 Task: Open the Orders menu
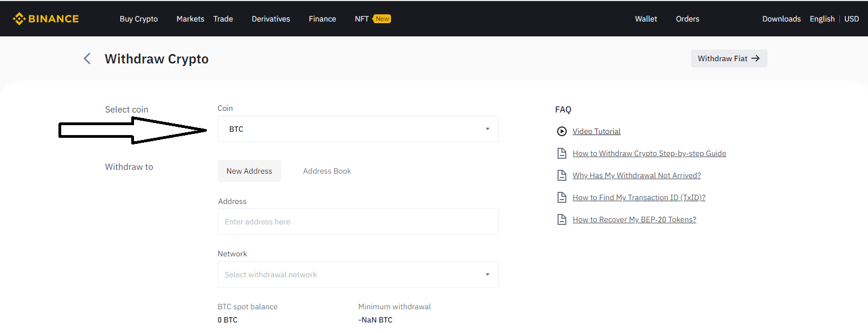tap(688, 19)
